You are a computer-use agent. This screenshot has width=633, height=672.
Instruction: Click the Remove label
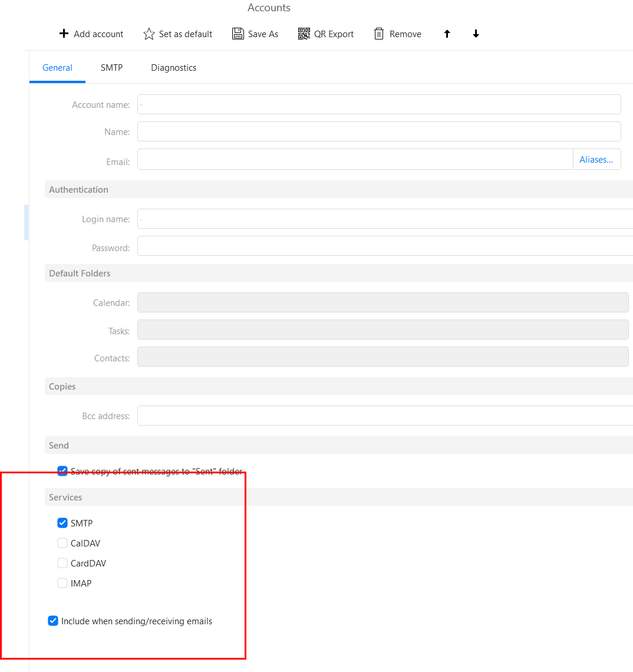(x=405, y=34)
